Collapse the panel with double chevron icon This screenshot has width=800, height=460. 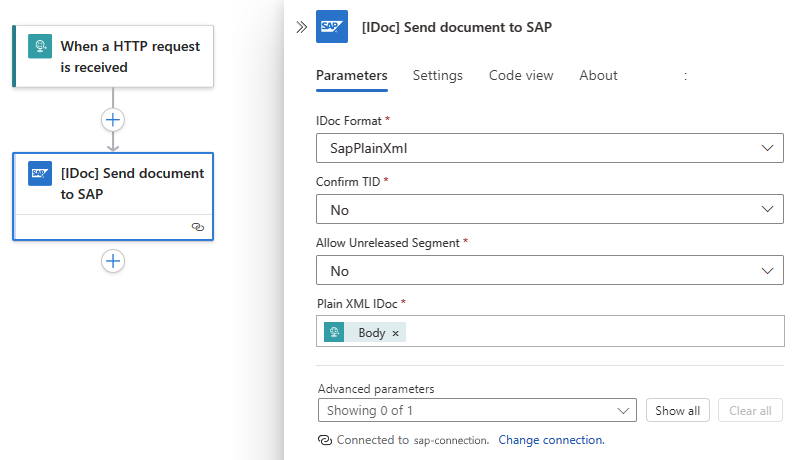pyautogui.click(x=302, y=27)
